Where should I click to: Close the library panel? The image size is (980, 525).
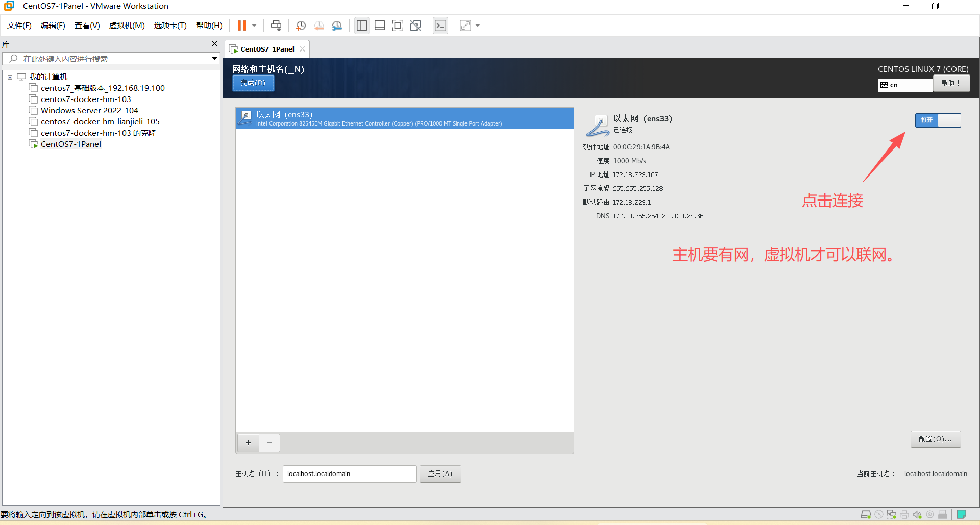214,44
